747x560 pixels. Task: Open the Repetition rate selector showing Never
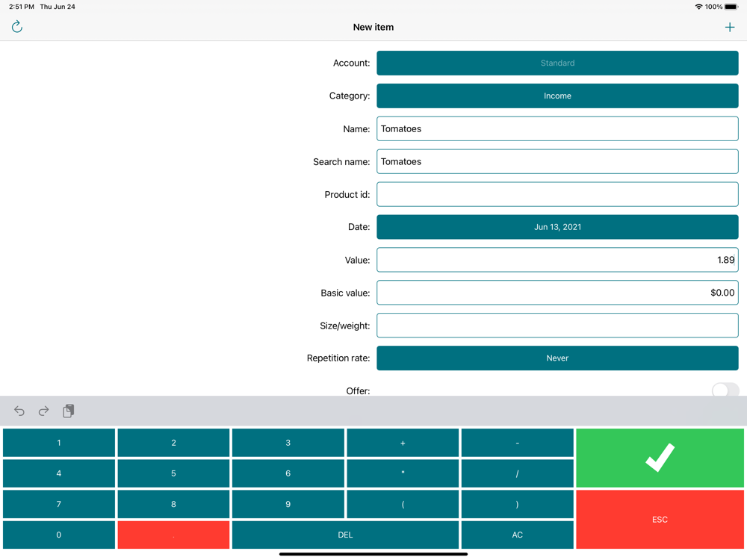557,358
